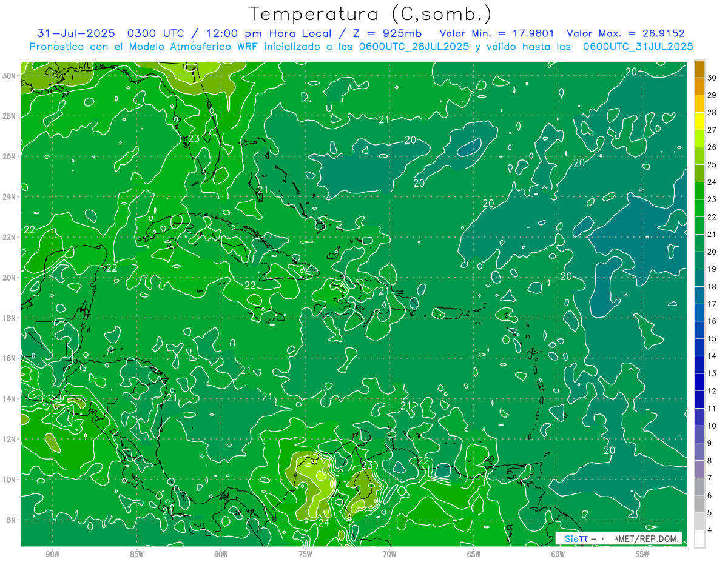Click the 23 contour label over Florida

pyautogui.click(x=194, y=139)
